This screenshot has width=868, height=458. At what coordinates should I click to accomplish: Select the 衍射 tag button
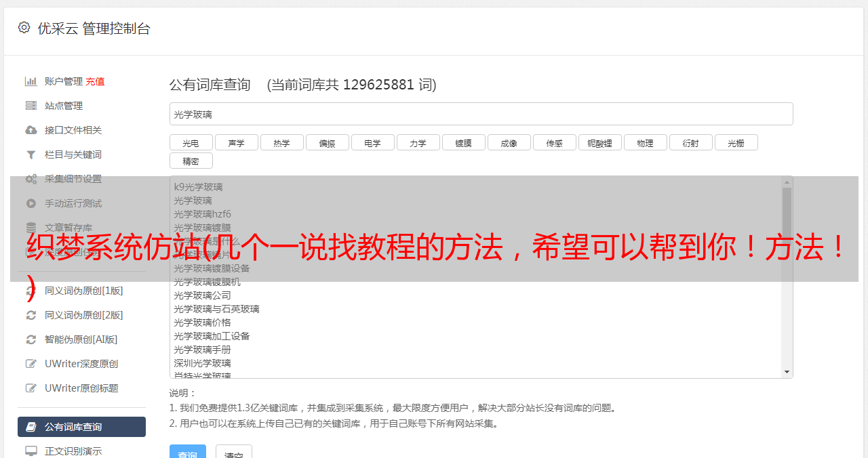coord(690,142)
